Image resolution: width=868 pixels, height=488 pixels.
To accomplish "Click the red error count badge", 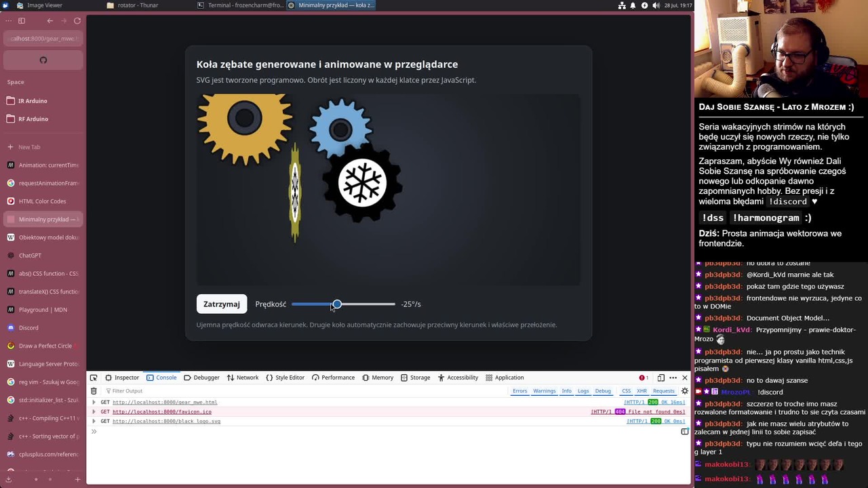I will click(x=644, y=378).
